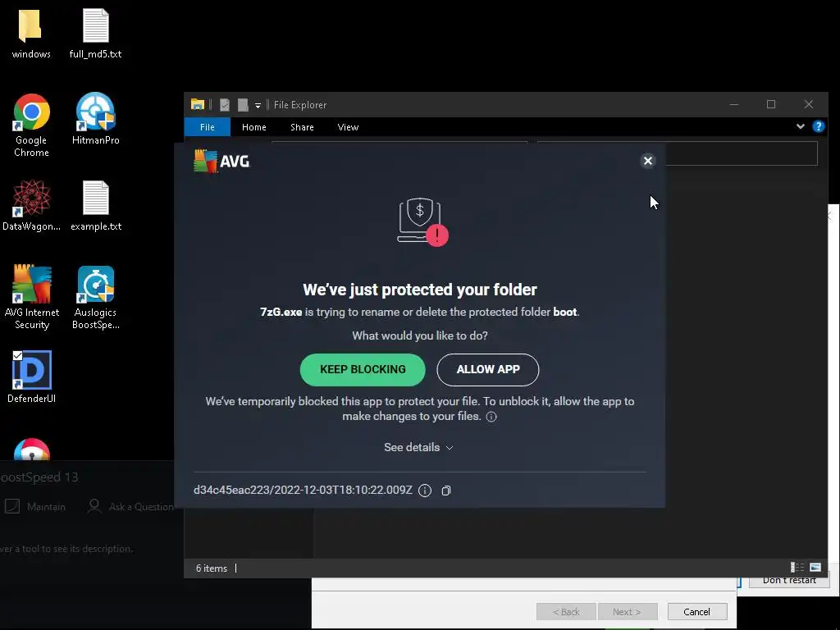Image resolution: width=840 pixels, height=630 pixels.
Task: Open example.txt file on desktop
Action: coord(96,206)
